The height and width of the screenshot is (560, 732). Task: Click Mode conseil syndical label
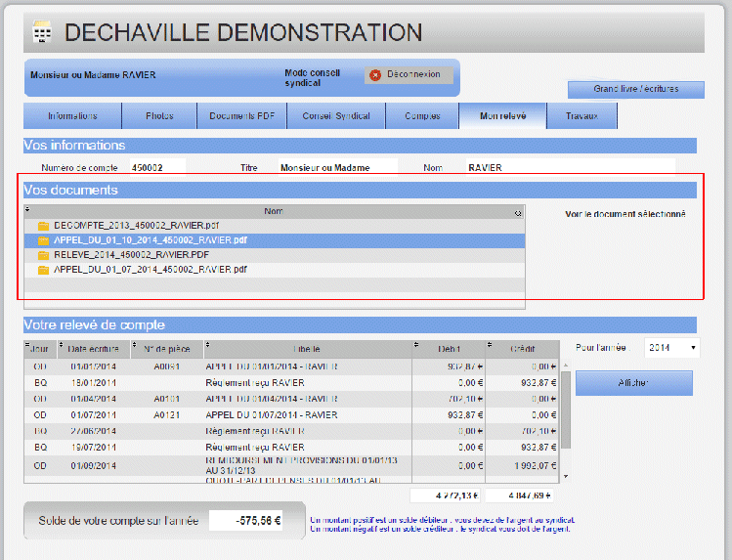click(313, 78)
